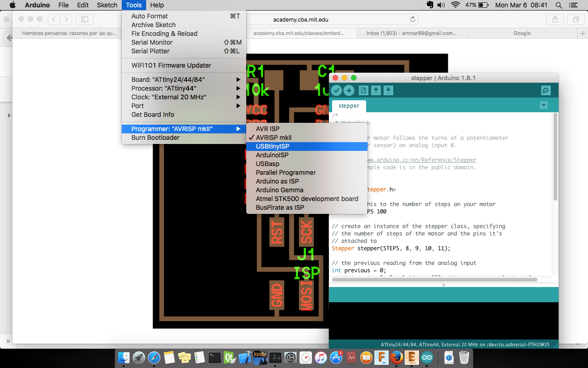The height and width of the screenshot is (368, 588).
Task: Open WiFi101 Firmware Updater
Action: tap(184, 65)
